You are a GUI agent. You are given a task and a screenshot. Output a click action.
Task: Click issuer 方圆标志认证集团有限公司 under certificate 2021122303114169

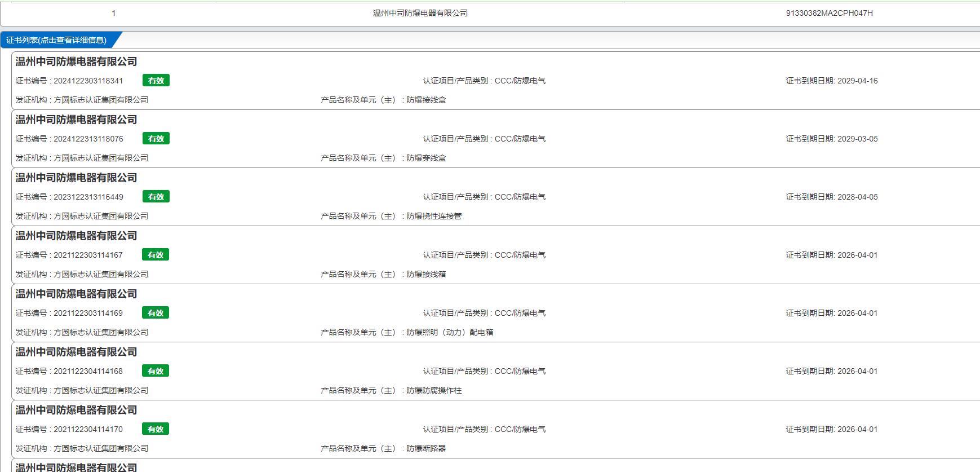101,332
